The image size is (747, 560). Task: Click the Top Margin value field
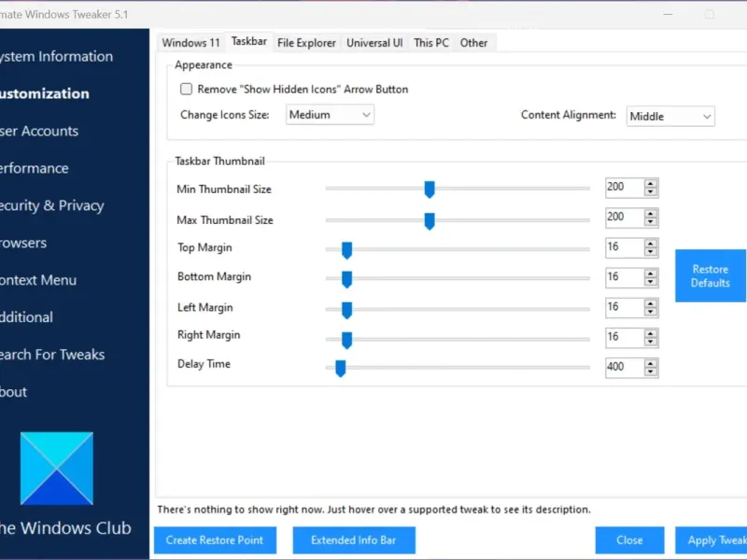pyautogui.click(x=625, y=247)
